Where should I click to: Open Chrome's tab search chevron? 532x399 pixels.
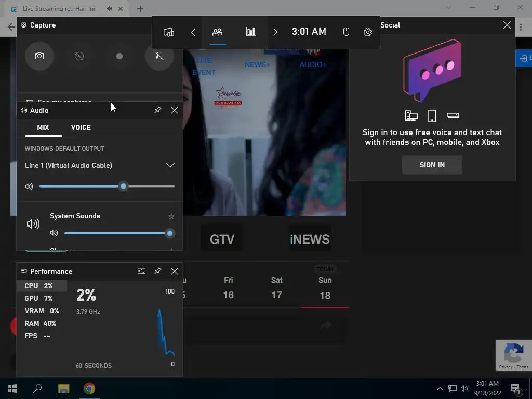pyautogui.click(x=448, y=7)
